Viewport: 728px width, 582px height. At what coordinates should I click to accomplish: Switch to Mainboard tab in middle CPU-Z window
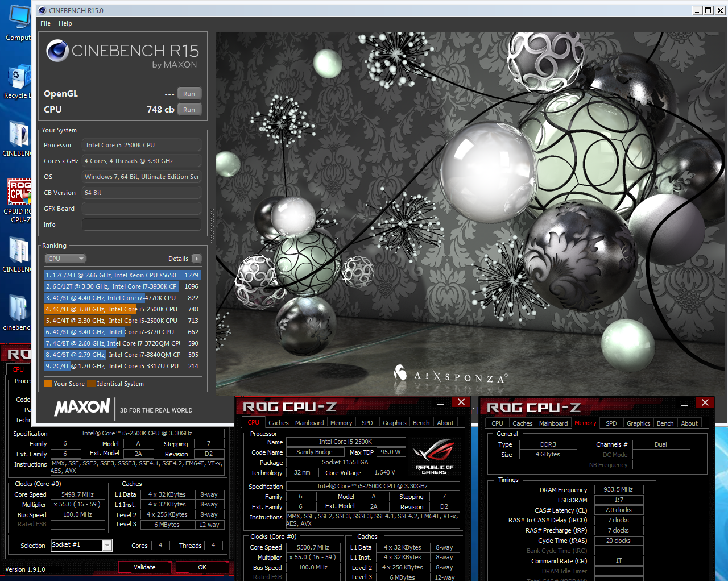309,423
